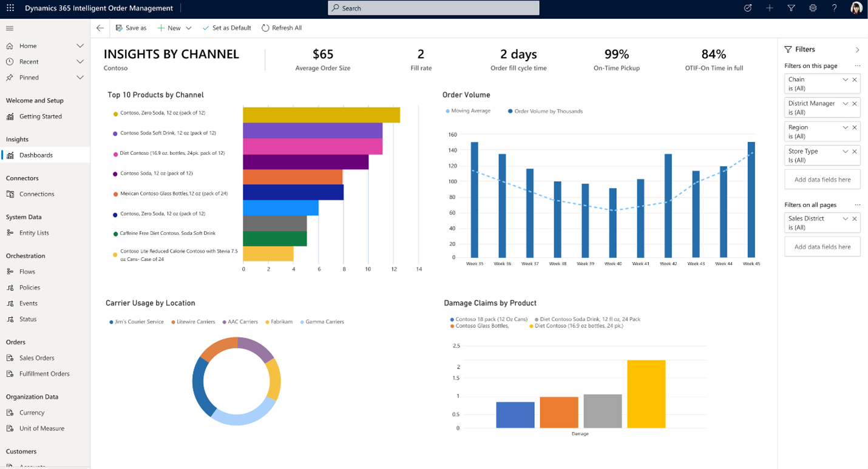This screenshot has width=868, height=469.
Task: Click the yellow Diet Contoso damage bar
Action: (x=646, y=394)
